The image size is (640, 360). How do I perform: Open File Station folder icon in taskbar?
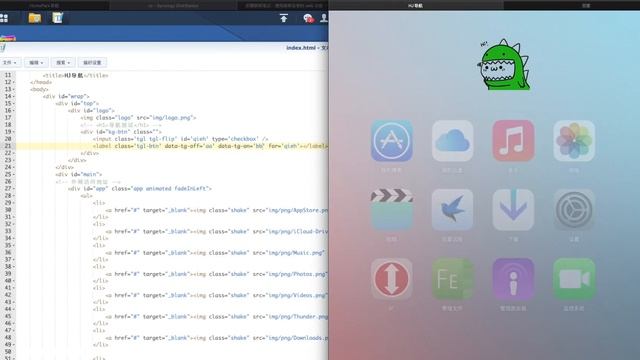pyautogui.click(x=35, y=18)
